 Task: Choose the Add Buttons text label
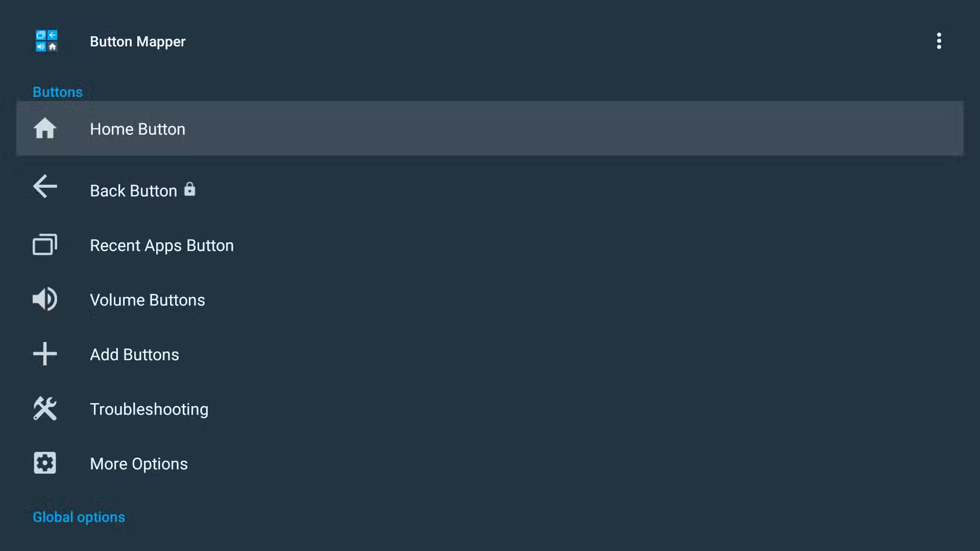click(134, 354)
